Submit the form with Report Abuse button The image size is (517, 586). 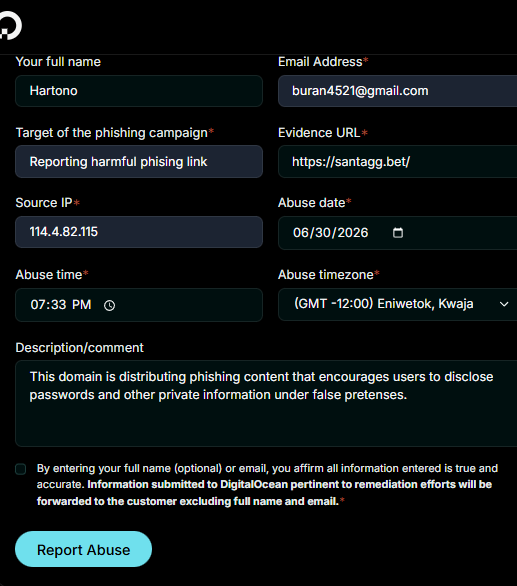coord(83,549)
